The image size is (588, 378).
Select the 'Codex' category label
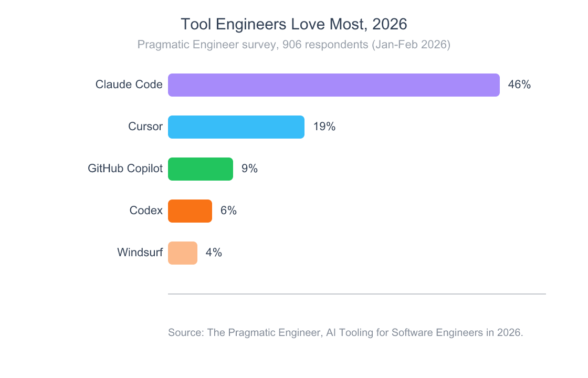click(x=146, y=211)
